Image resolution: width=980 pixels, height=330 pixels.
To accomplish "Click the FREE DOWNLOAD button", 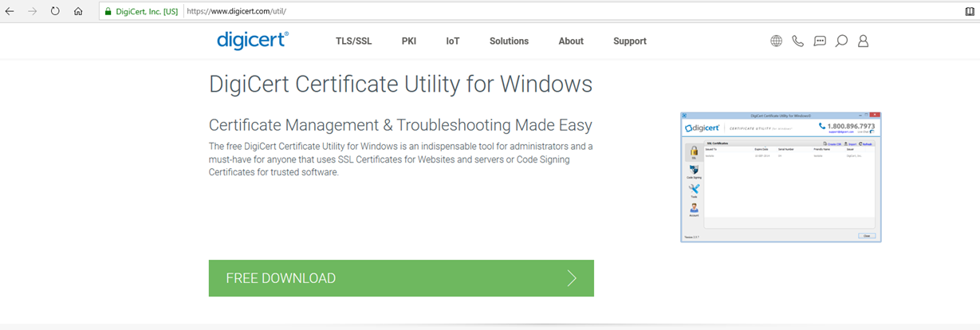I will click(x=401, y=278).
